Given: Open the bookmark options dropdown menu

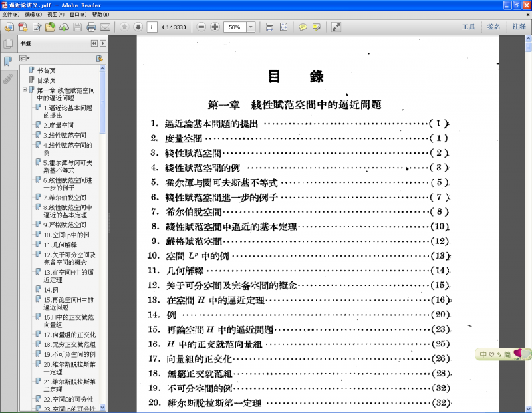Looking at the screenshot, I should pyautogui.click(x=24, y=58).
